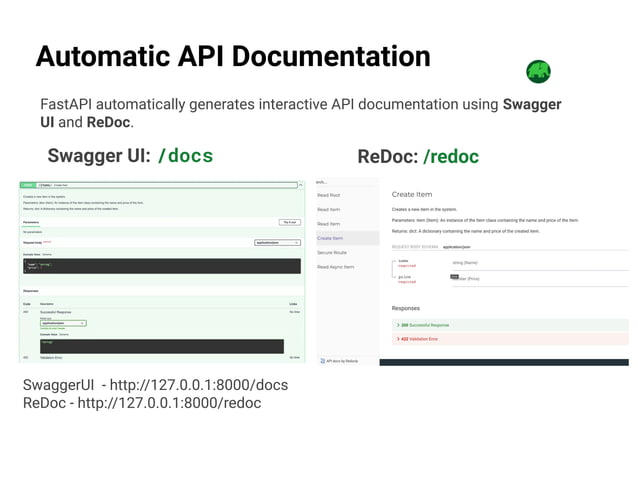Image resolution: width=638 pixels, height=479 pixels.
Task: Open the request body content type dropdown
Action: [x=277, y=243]
